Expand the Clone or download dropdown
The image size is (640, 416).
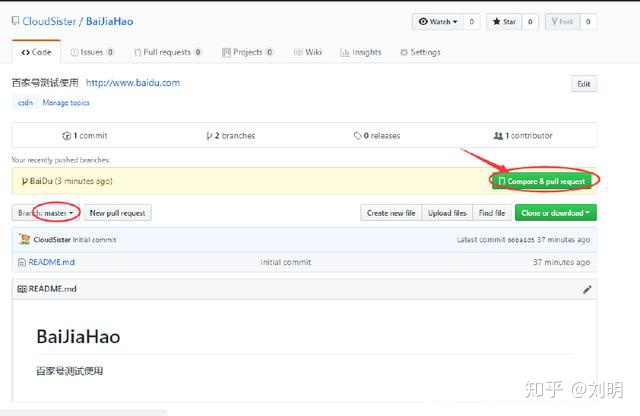tap(556, 213)
